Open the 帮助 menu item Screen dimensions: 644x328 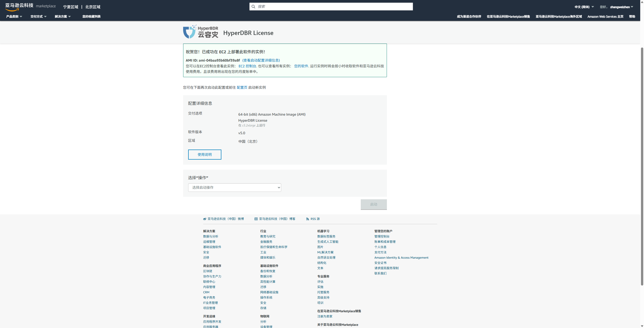tap(632, 17)
